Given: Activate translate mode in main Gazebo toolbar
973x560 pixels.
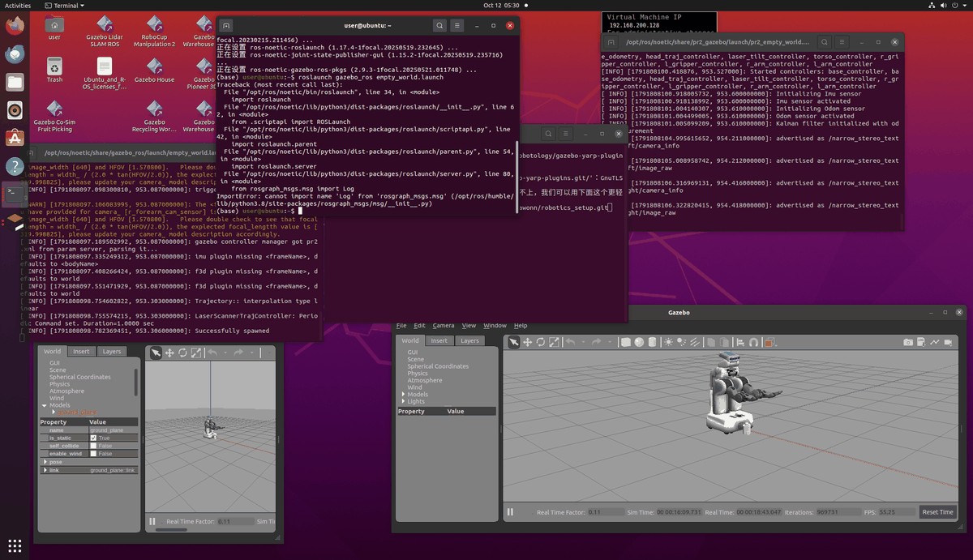Looking at the screenshot, I should pos(528,342).
